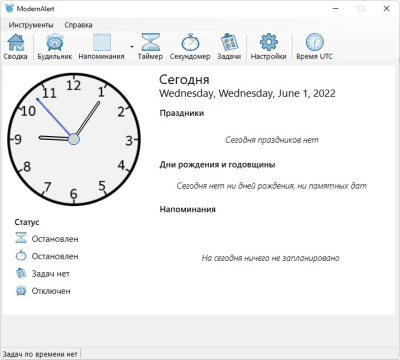
Task: Open the Инструменты menu
Action: coord(31,25)
